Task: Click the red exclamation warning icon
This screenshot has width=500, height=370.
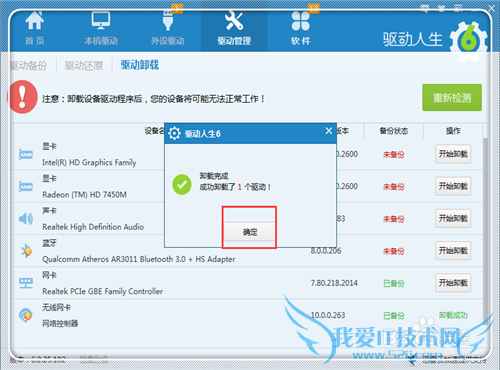Action: [x=22, y=97]
